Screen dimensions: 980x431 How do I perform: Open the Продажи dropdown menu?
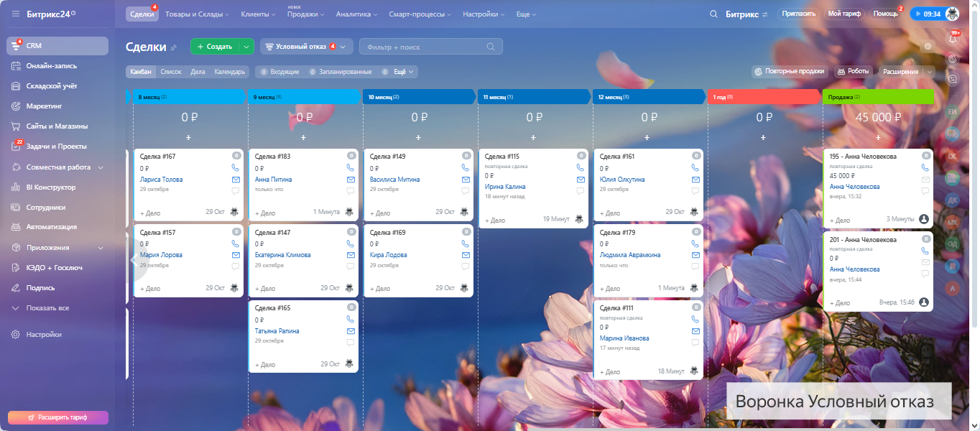coord(306,14)
